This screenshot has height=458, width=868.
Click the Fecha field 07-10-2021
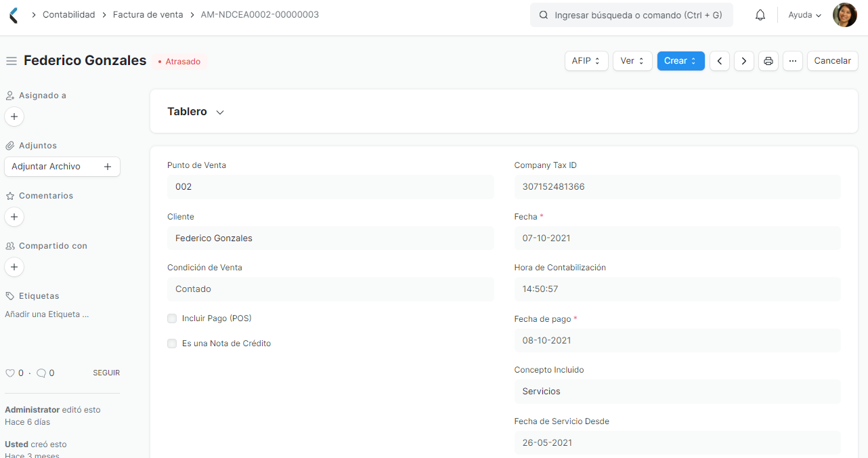pos(677,238)
